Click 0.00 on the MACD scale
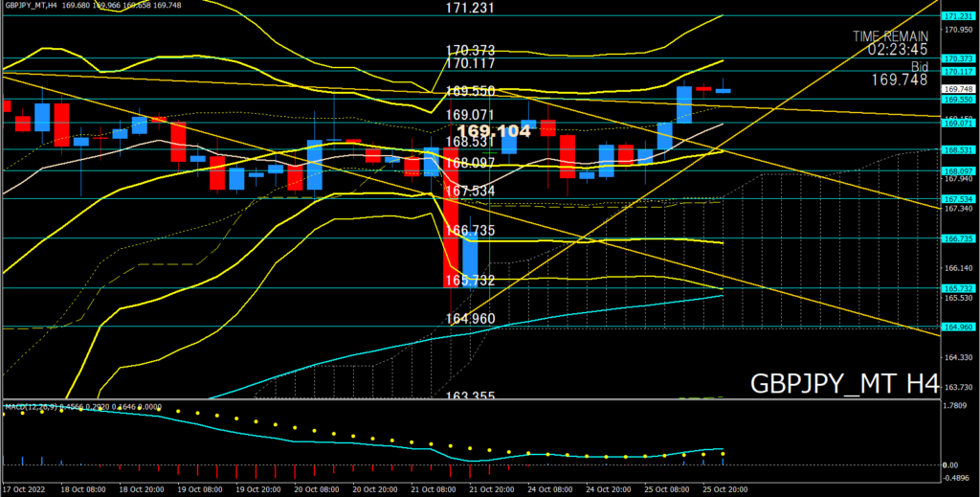Image resolution: width=980 pixels, height=497 pixels. pos(951,465)
